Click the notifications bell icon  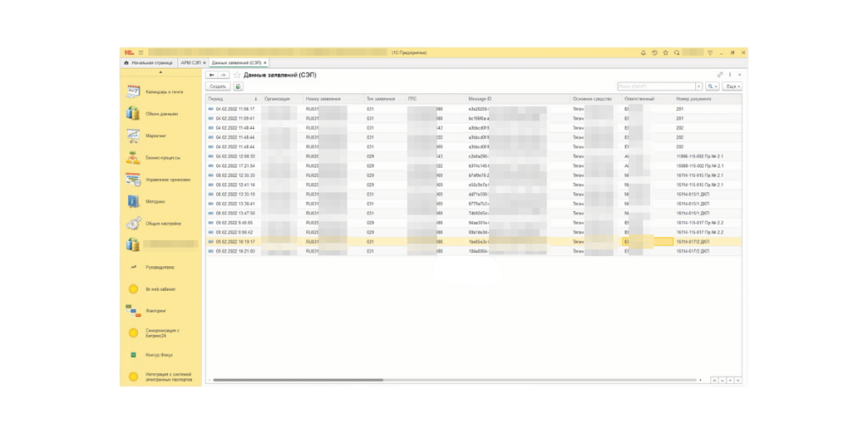click(x=643, y=53)
